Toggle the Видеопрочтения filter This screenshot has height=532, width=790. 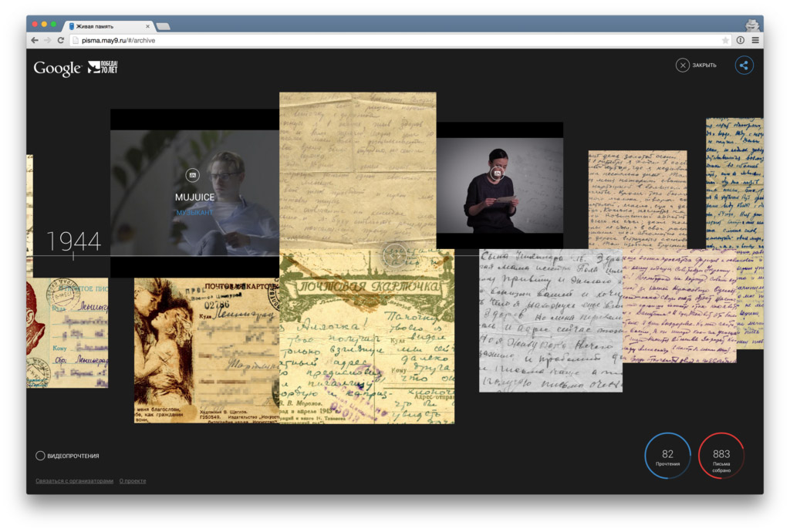pos(41,456)
